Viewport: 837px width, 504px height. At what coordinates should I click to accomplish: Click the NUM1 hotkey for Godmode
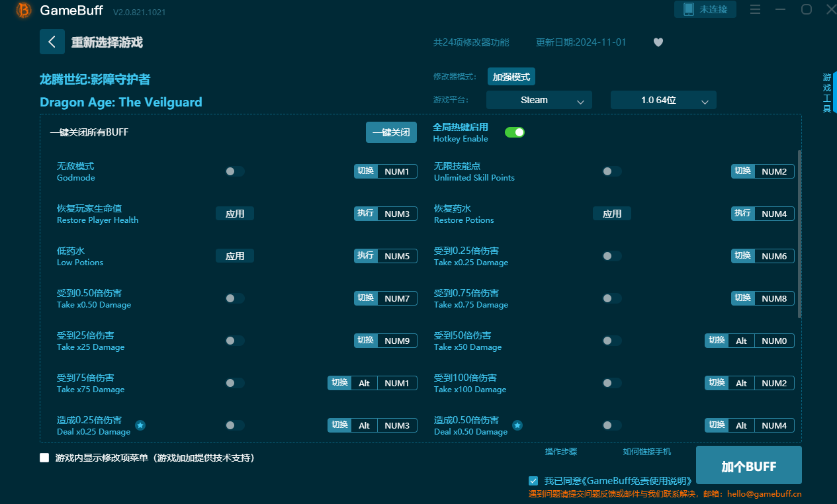pyautogui.click(x=397, y=171)
